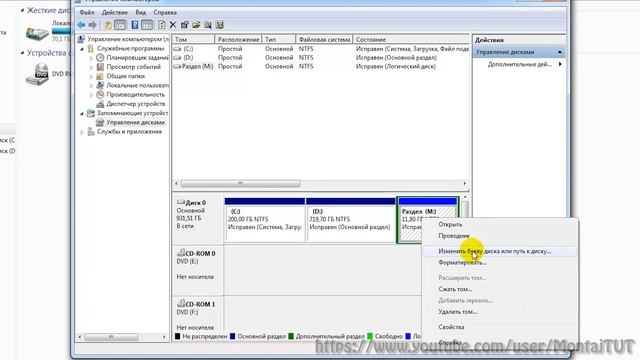This screenshot has height=360, width=640.
Task: Click the Back arrow toolbar icon
Action: (81, 25)
